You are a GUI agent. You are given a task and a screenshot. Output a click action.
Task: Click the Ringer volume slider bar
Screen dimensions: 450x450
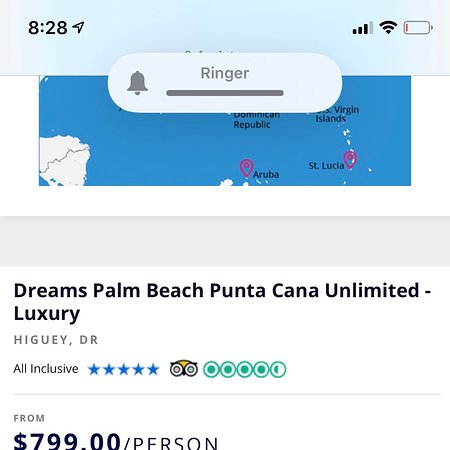[225, 93]
